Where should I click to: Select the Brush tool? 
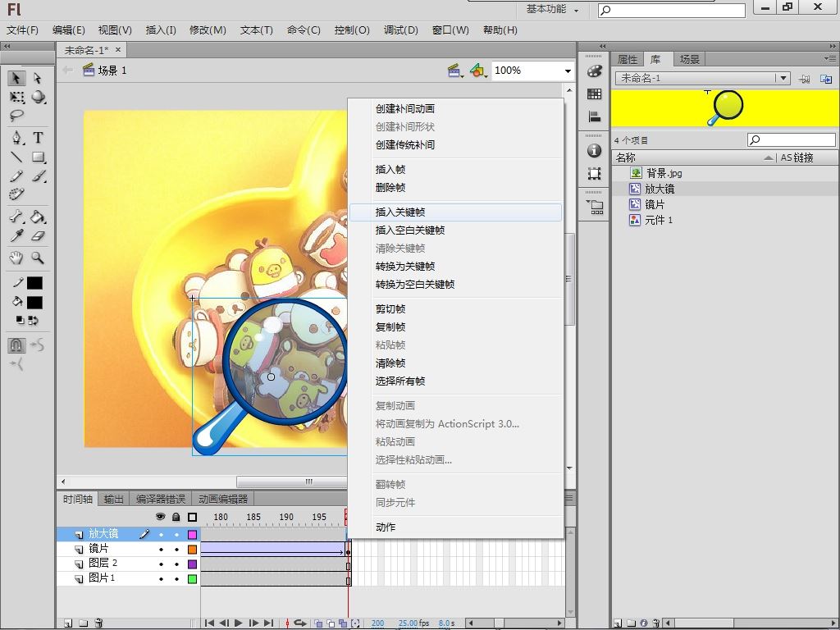(38, 176)
